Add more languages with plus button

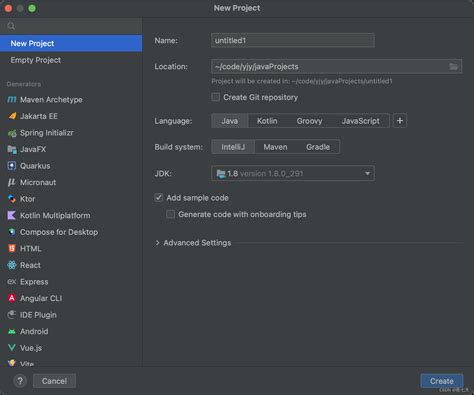(400, 121)
